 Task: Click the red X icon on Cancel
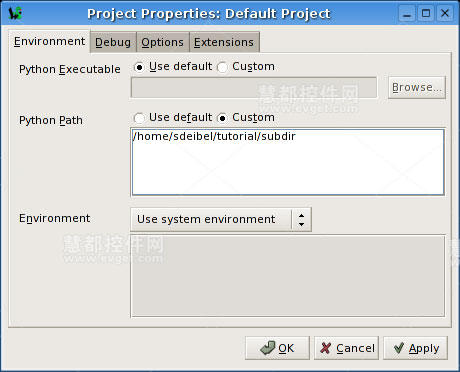(325, 348)
